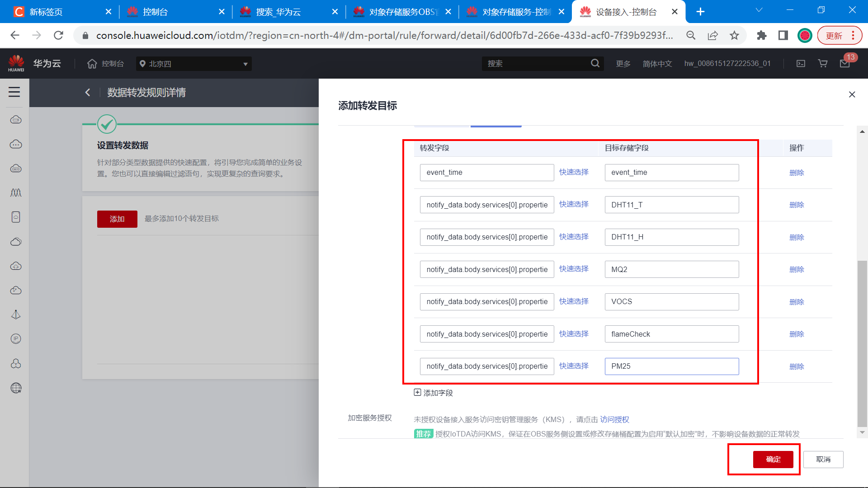868x488 pixels.
Task: Click the search magnifier icon in header
Action: tap(595, 64)
